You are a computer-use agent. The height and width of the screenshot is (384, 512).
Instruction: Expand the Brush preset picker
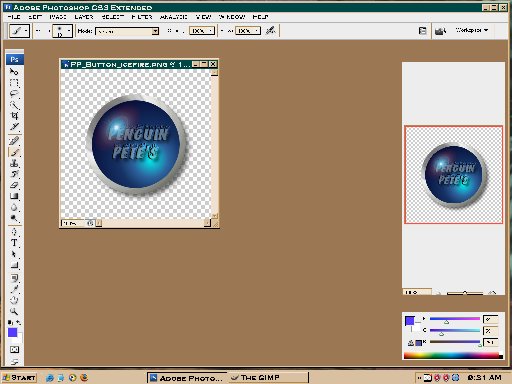[62, 31]
